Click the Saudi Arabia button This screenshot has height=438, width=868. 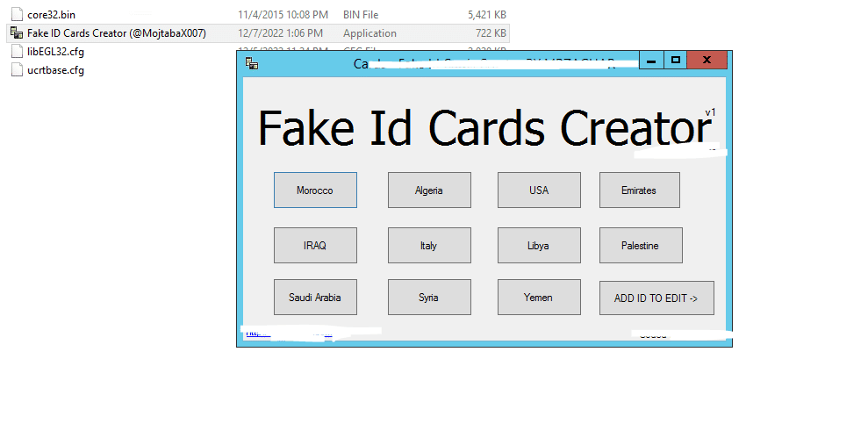coord(315,298)
